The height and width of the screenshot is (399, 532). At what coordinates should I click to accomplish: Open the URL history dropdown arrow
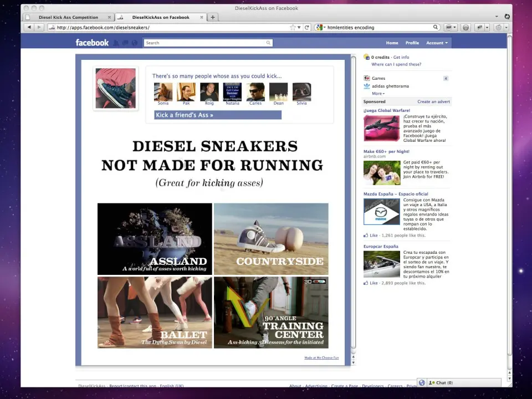(299, 28)
